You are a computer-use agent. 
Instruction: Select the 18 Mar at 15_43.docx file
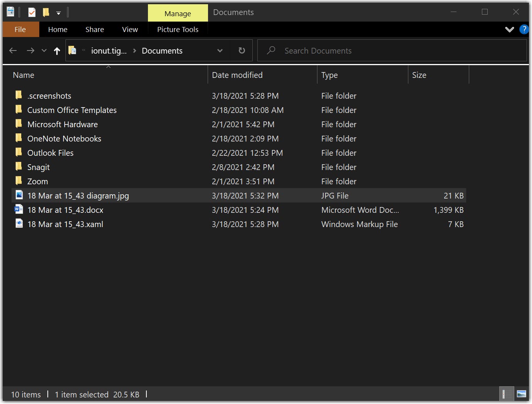[x=65, y=210]
